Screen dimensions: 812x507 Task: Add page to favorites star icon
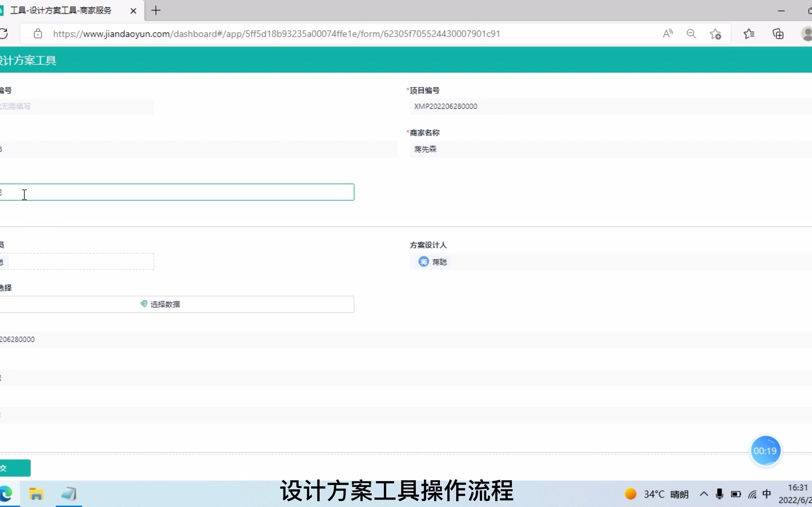click(715, 34)
